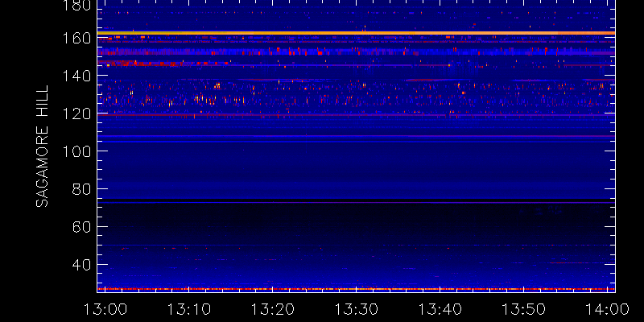Click the 13:20 time axis label
Image resolution: width=644 pixels, height=322 pixels.
(272, 308)
